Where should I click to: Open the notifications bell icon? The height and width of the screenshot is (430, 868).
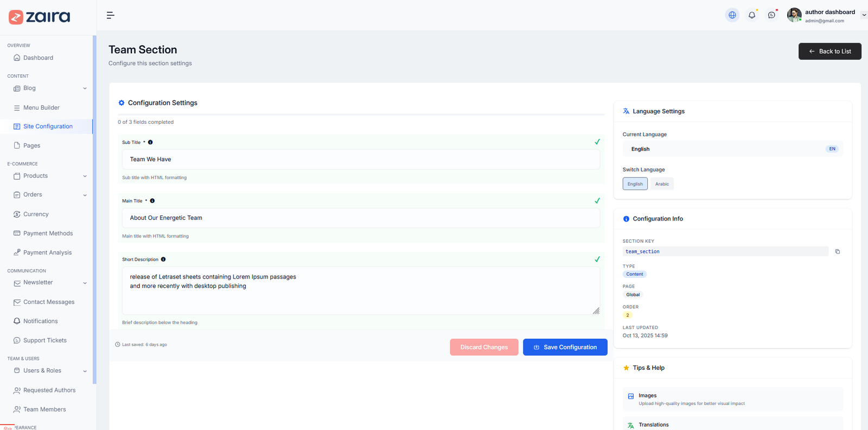click(x=751, y=15)
